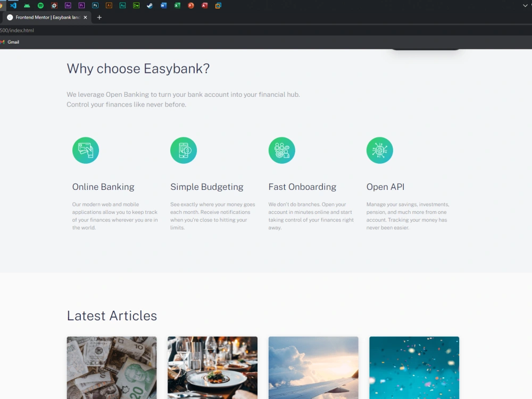Click the Gmail bookmark icon
This screenshot has width=532, height=399.
click(3, 42)
